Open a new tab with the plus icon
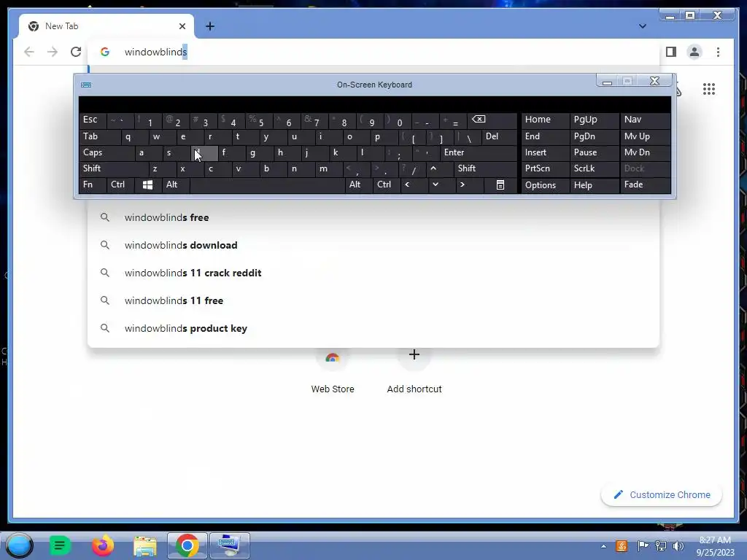 point(210,26)
